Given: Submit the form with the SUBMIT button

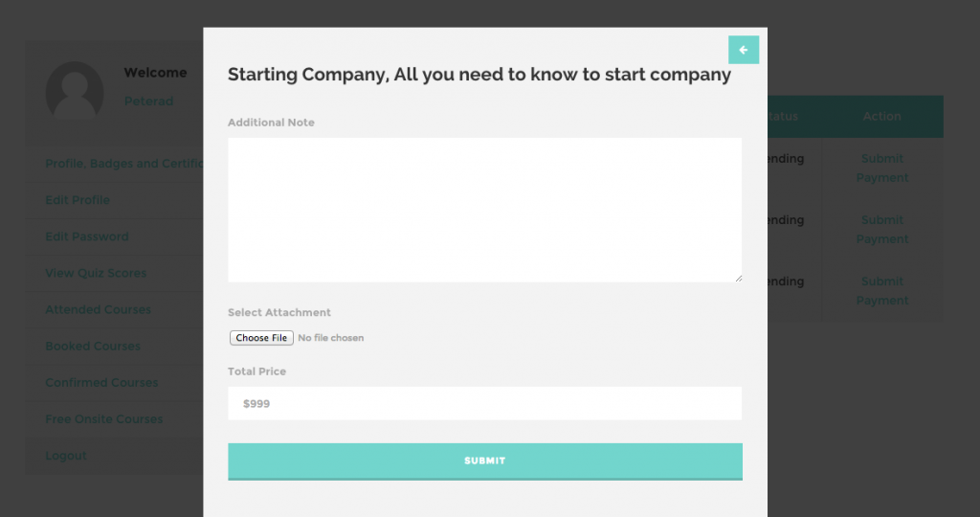Looking at the screenshot, I should tap(484, 461).
